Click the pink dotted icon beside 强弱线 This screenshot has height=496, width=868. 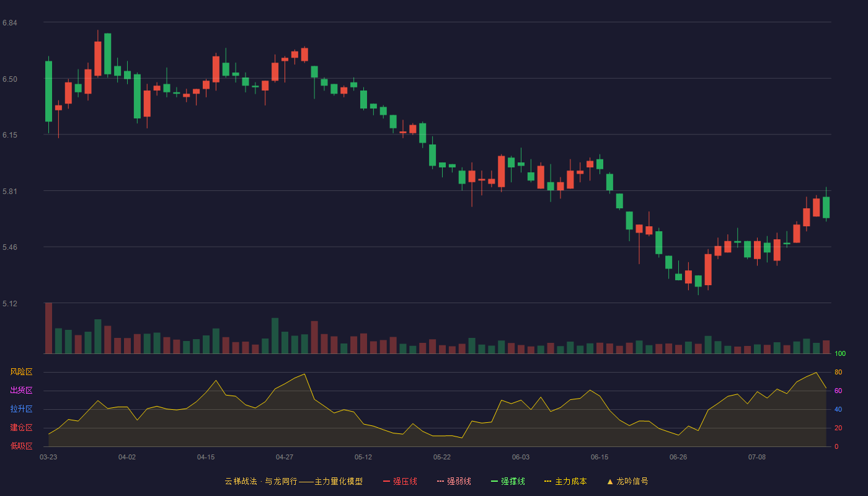tap(440, 481)
